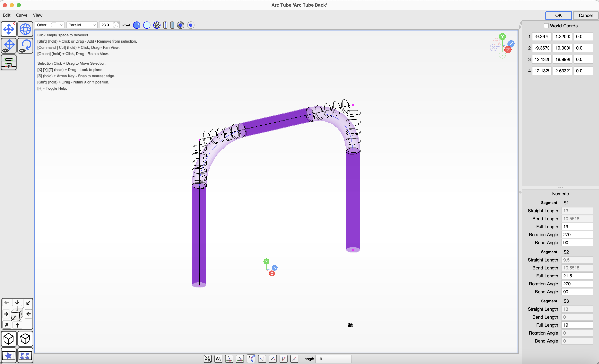The height and width of the screenshot is (364, 599).
Task: Toggle the striped texture display mode
Action: click(x=157, y=25)
